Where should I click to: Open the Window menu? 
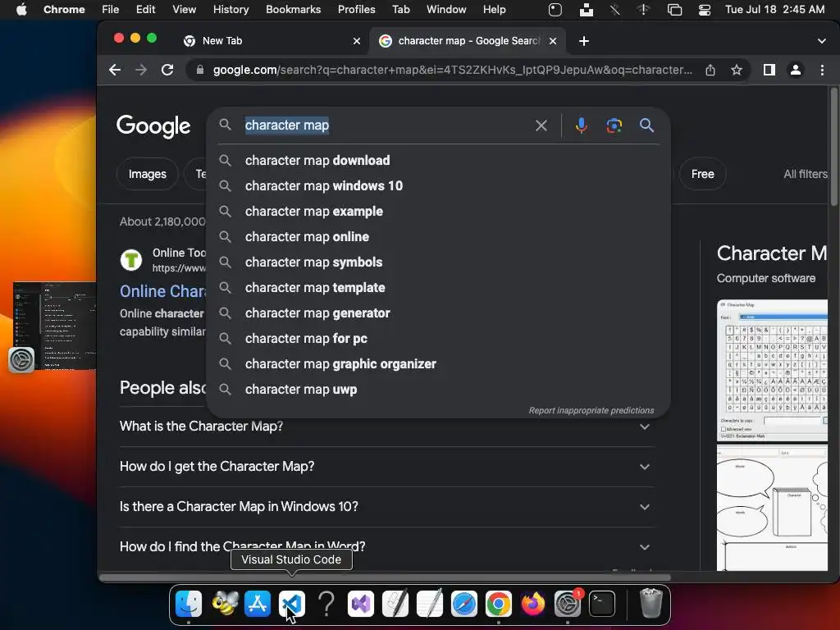click(x=446, y=10)
